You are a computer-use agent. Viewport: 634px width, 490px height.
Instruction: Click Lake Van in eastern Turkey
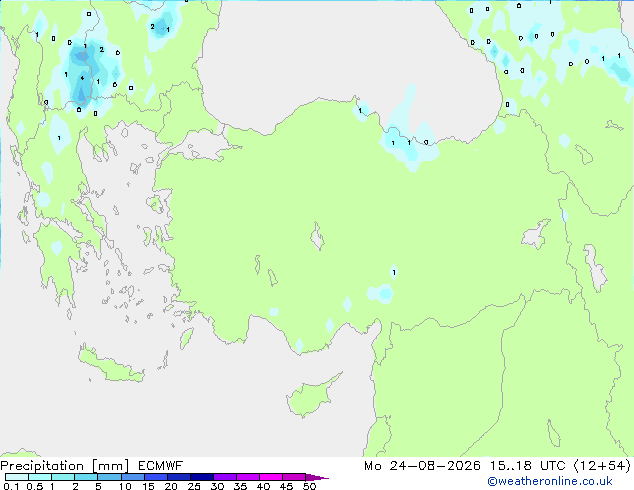coord(536,234)
